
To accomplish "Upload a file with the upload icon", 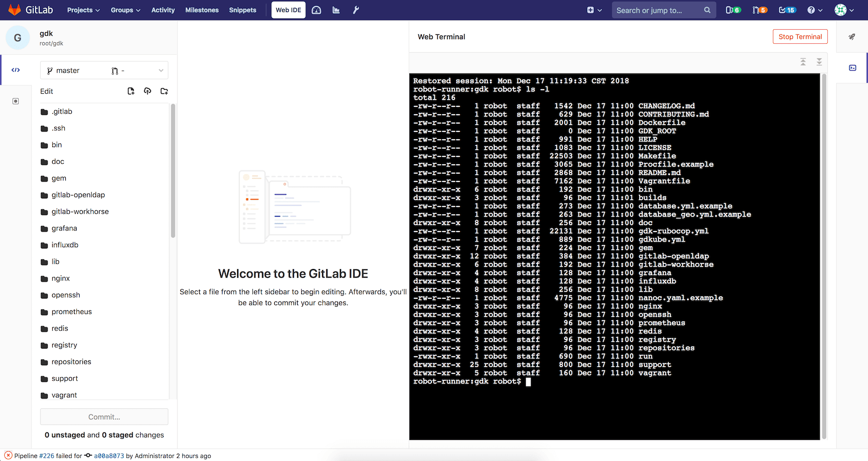I will click(148, 91).
